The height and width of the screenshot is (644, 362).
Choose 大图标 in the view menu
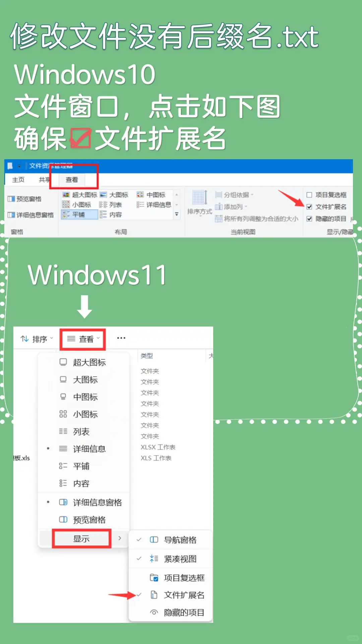[x=83, y=380]
